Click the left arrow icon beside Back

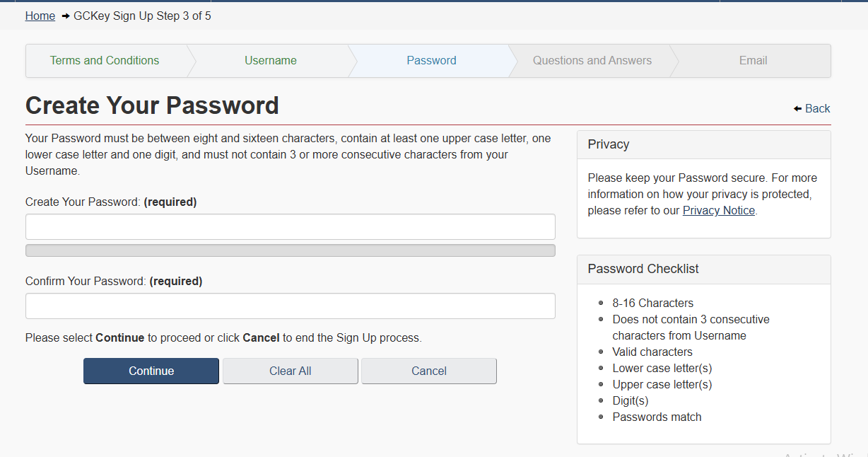[797, 109]
